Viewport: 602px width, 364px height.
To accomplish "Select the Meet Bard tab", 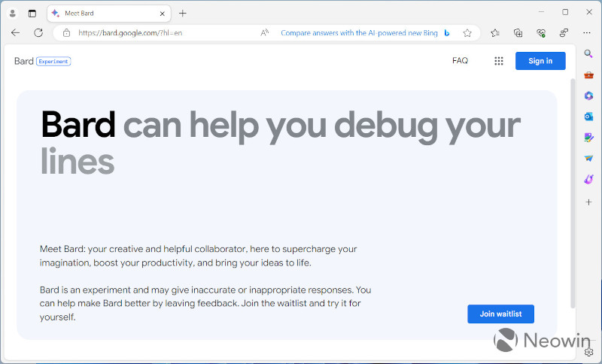I will tap(109, 14).
